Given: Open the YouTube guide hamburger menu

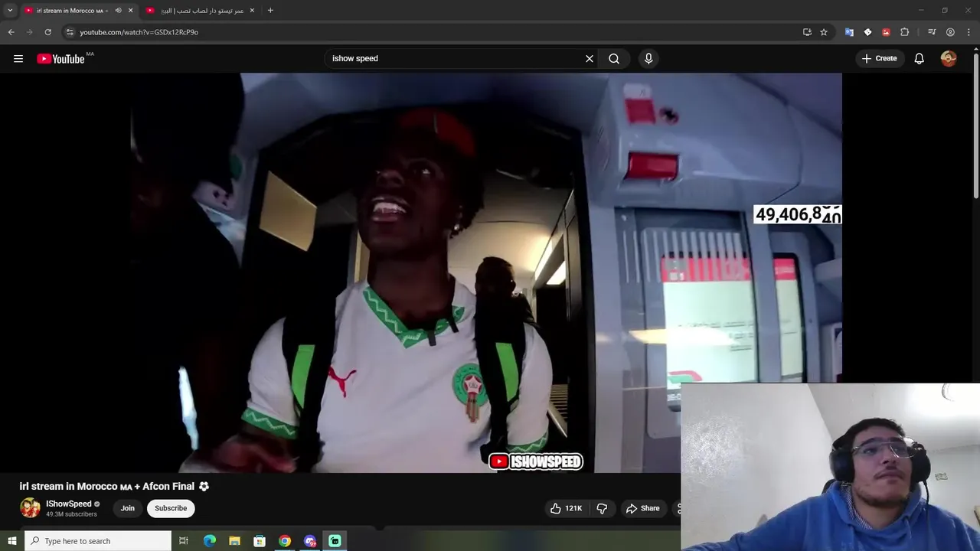Looking at the screenshot, I should coord(18,59).
